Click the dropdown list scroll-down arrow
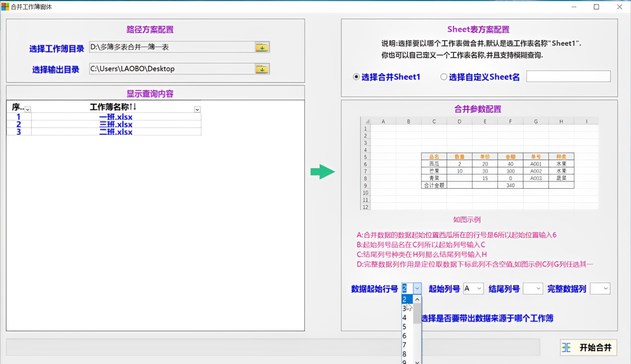Screen dimensions: 631x364 click(x=418, y=362)
